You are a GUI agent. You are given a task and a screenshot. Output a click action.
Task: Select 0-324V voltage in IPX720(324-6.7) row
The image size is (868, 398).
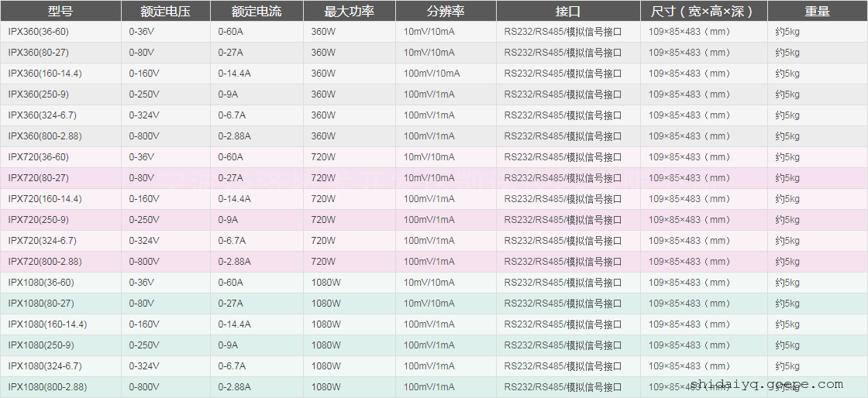tap(144, 241)
